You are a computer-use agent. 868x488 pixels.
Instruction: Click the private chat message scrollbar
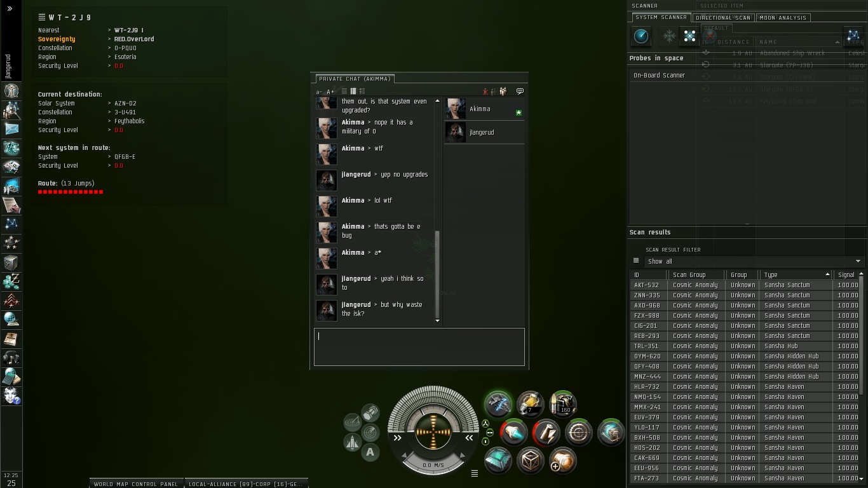[x=437, y=276]
